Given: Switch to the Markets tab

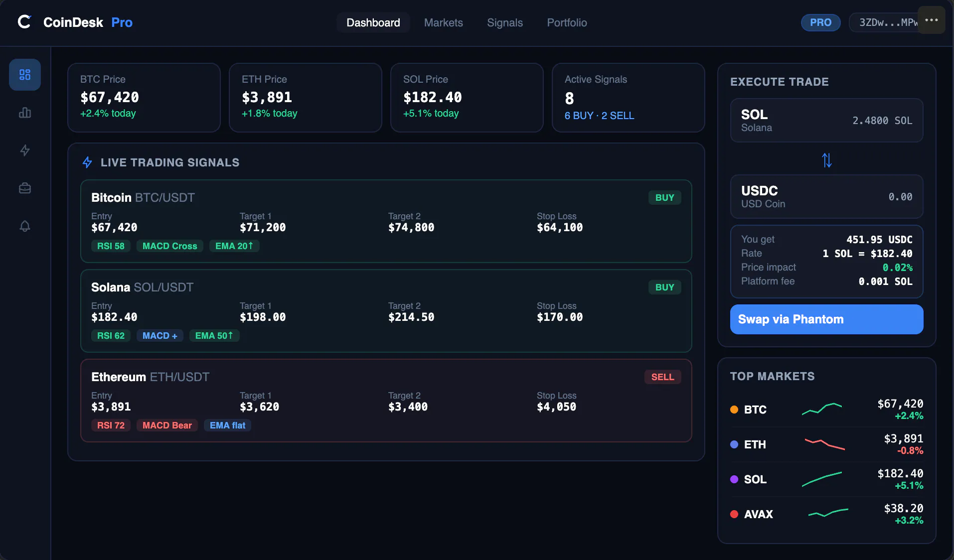Looking at the screenshot, I should click(444, 22).
